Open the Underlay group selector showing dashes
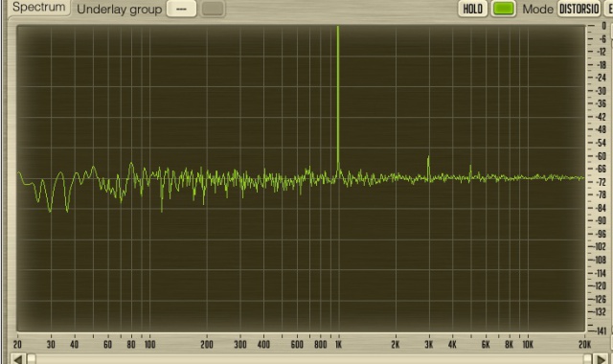Image resolution: width=613 pixels, height=364 pixels. [x=181, y=9]
